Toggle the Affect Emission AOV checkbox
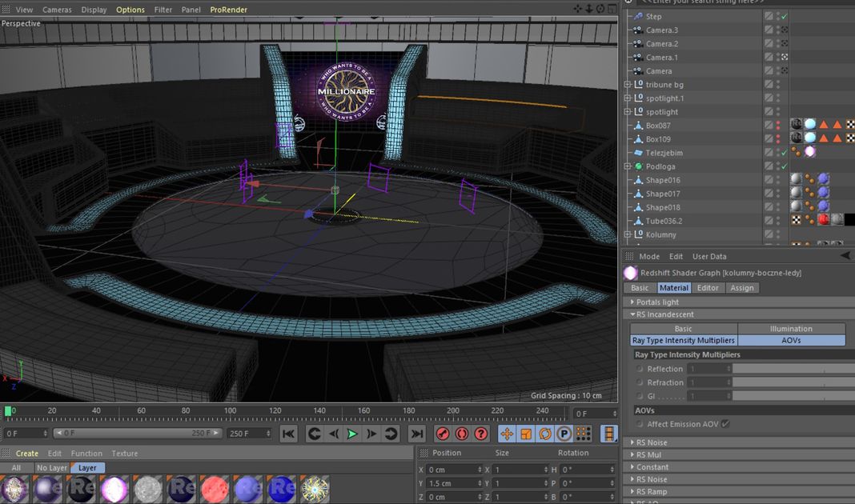Viewport: 855px width, 504px height. [x=725, y=424]
